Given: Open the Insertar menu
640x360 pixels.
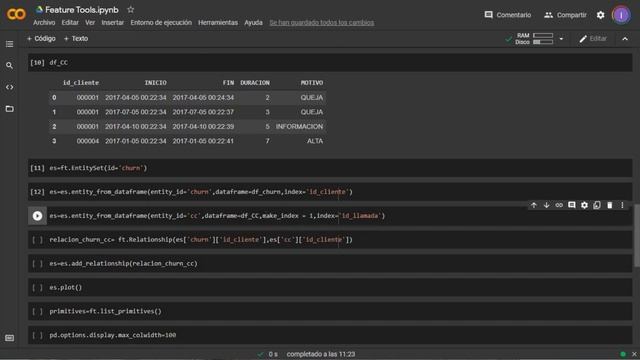Looking at the screenshot, I should [113, 22].
